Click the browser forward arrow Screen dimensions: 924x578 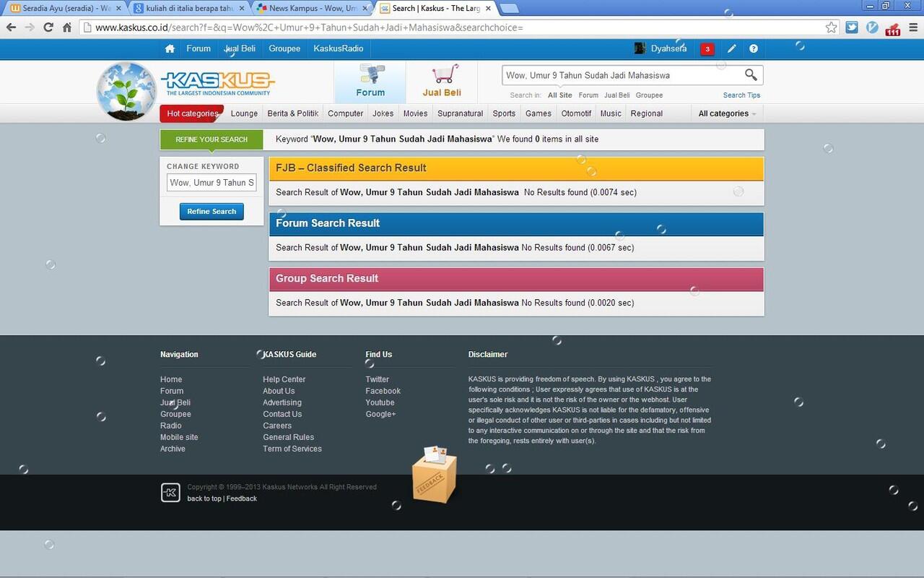30,27
